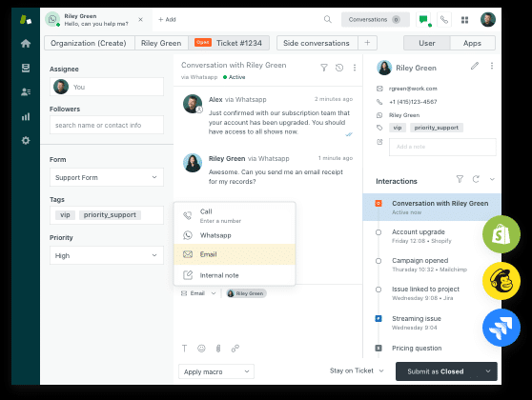Open the Account upgrade interaction
532x400 pixels.
(x=421, y=236)
